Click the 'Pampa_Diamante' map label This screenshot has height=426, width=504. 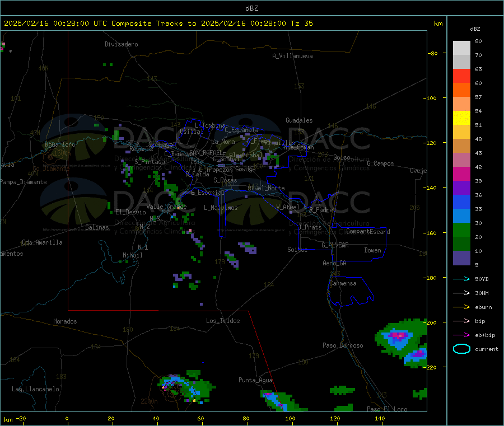pyautogui.click(x=24, y=182)
